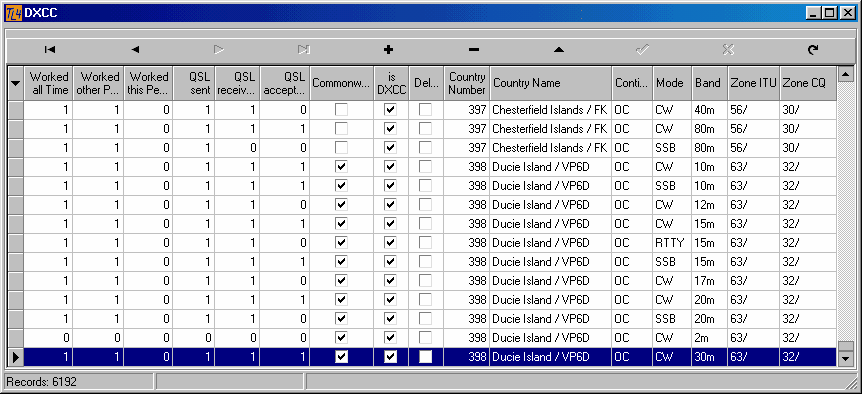Viewport: 862px width, 394px height.
Task: Click the Zone CQ column header
Action: (x=808, y=83)
